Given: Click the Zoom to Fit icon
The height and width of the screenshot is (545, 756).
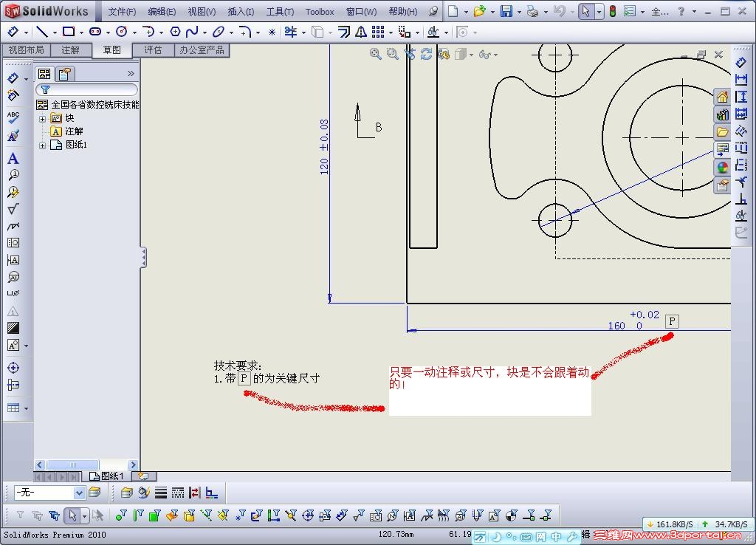Looking at the screenshot, I should point(375,54).
